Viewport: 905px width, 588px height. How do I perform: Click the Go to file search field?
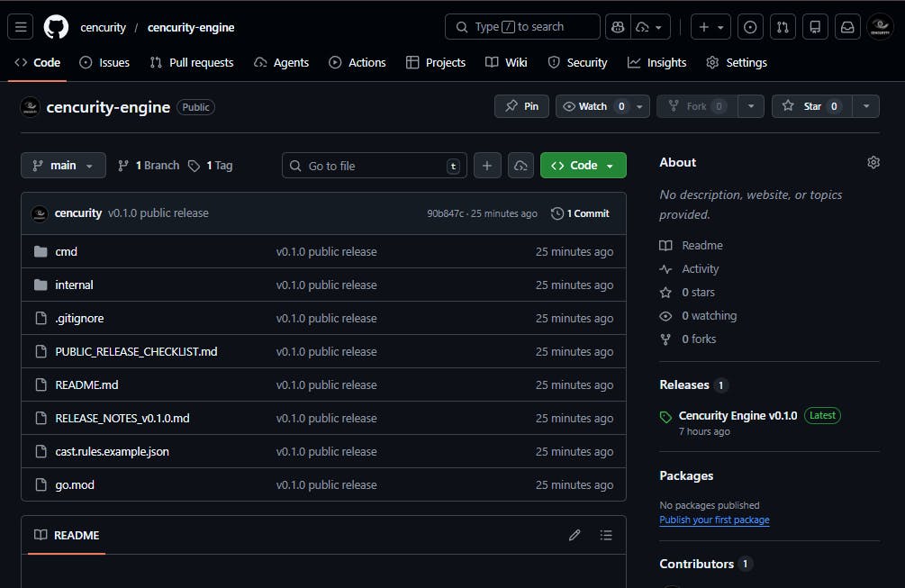(375, 166)
